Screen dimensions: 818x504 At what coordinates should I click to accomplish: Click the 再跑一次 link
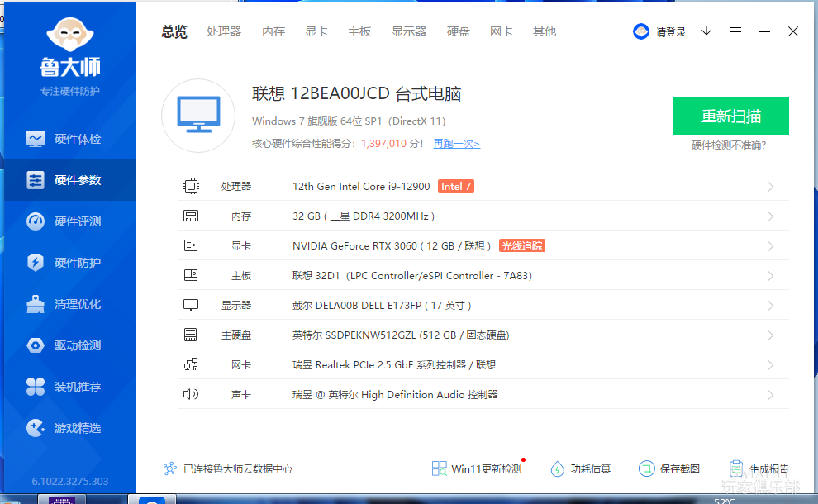456,144
